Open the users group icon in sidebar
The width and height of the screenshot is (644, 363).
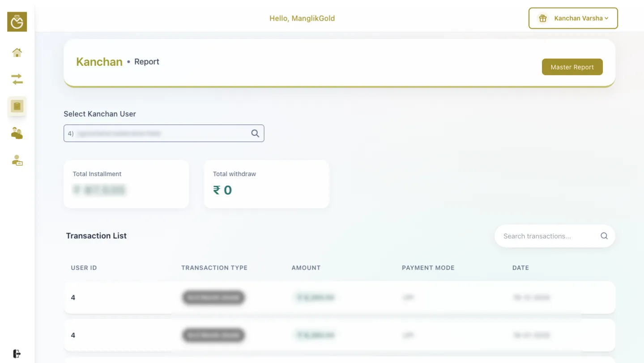tap(17, 133)
